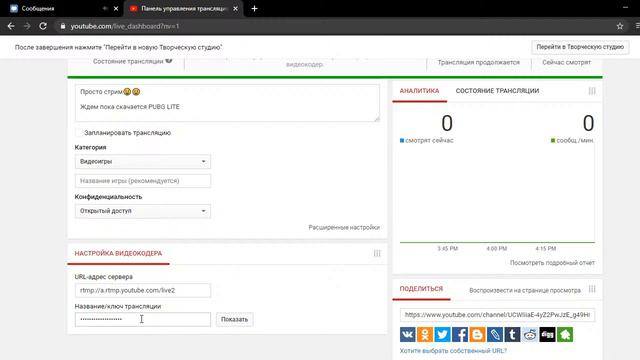Share stream on Tumblr
This screenshot has height=360, width=640.
512,334
